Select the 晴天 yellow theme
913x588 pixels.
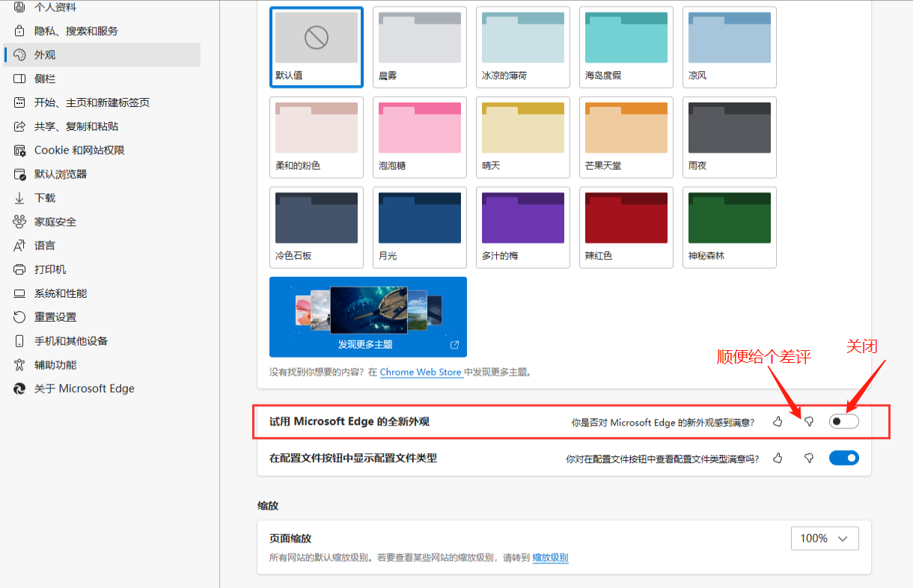pyautogui.click(x=523, y=137)
